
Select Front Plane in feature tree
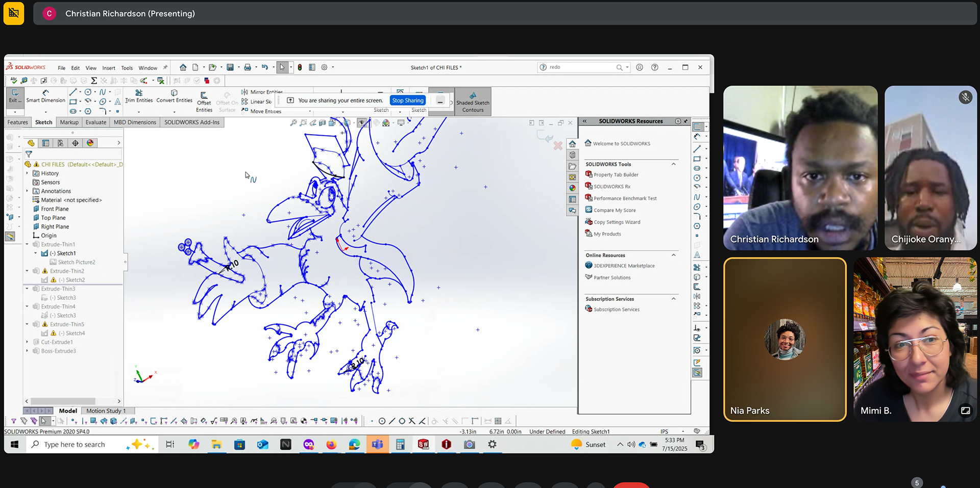[55, 209]
